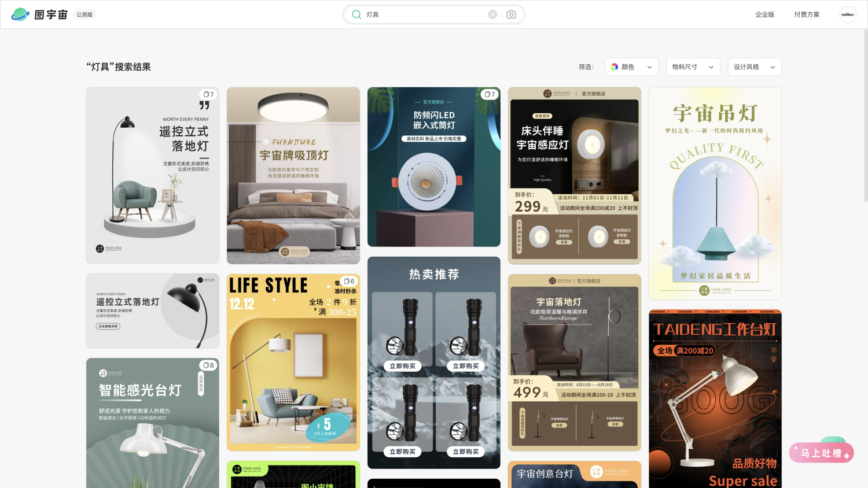Open the 热卖推荐 flashlight template
The image size is (868, 488).
[434, 363]
